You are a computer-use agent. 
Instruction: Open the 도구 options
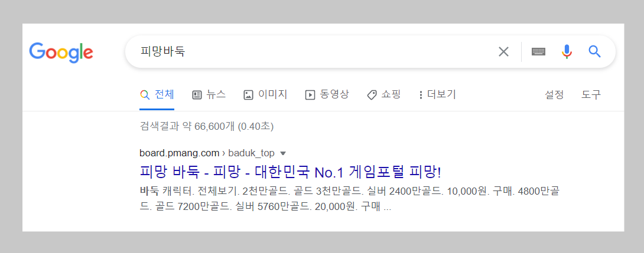point(591,95)
